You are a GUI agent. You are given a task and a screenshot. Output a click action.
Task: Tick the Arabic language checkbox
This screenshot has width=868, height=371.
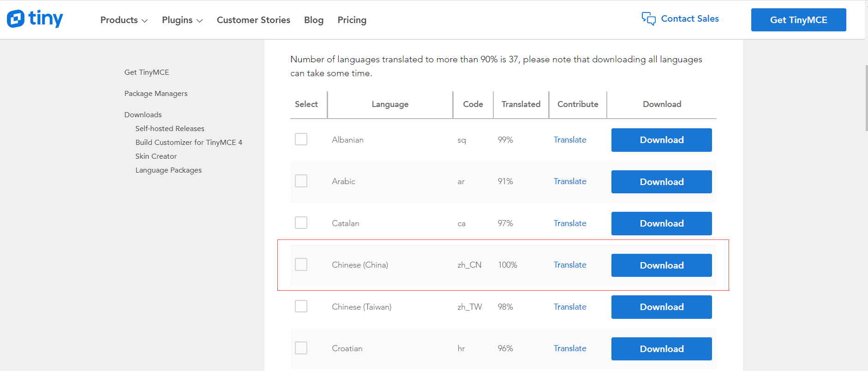(301, 181)
